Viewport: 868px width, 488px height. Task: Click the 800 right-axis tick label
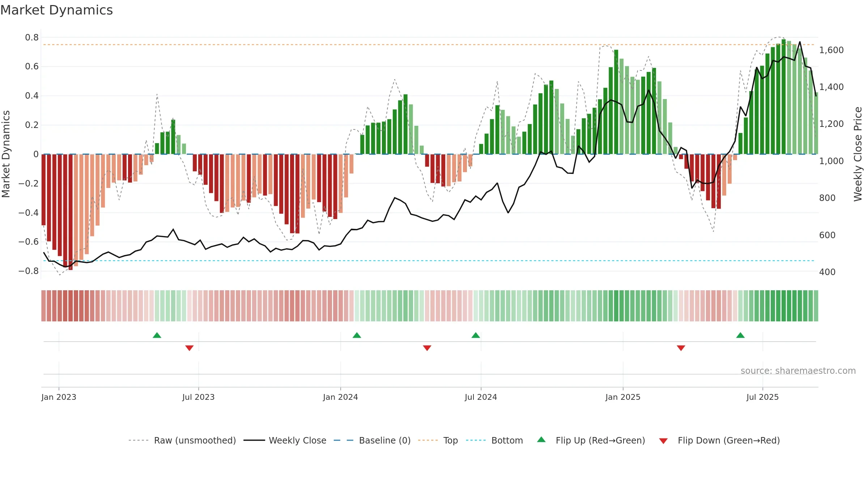(827, 198)
